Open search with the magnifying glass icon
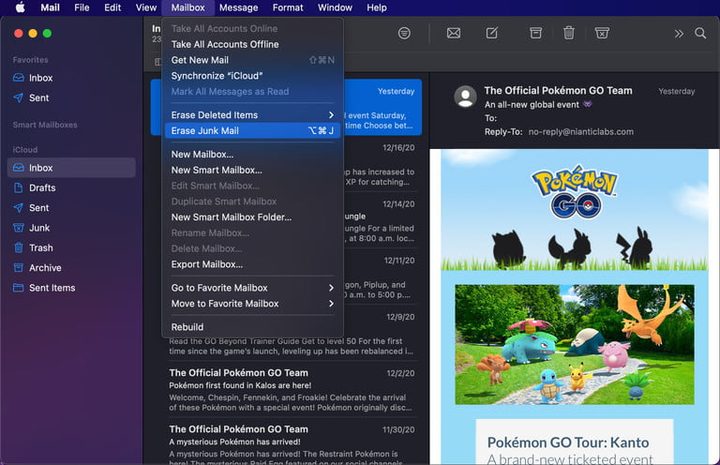Viewport: 720px width, 465px height. pyautogui.click(x=702, y=33)
